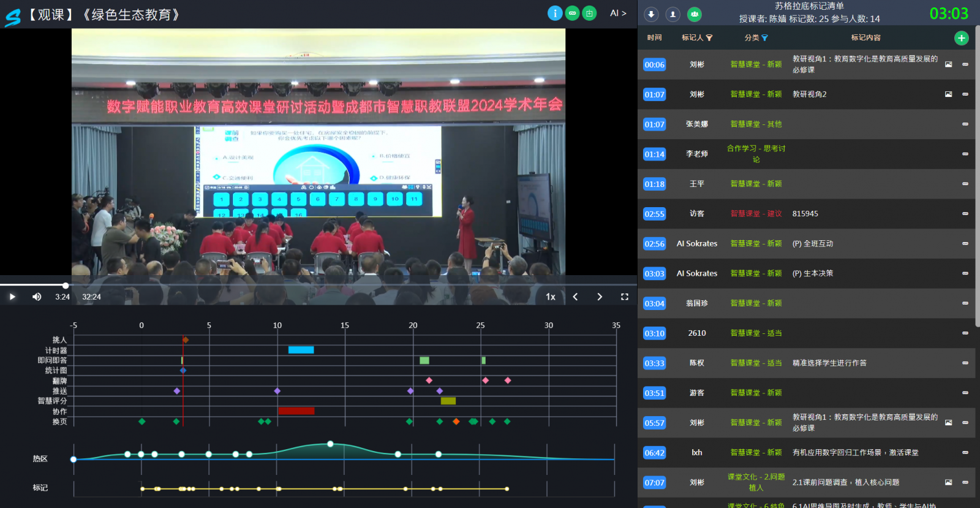Click the green group people icon
Image resolution: width=980 pixels, height=508 pixels.
[694, 14]
